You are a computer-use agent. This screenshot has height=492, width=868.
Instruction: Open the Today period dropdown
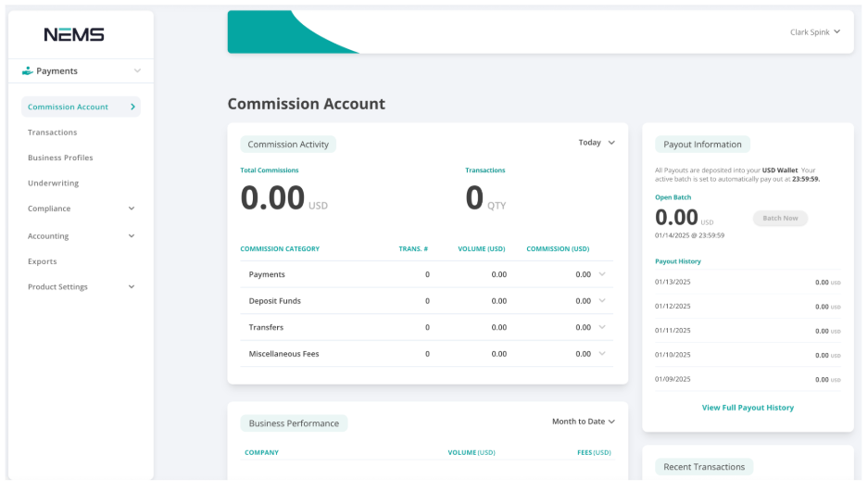pos(597,143)
